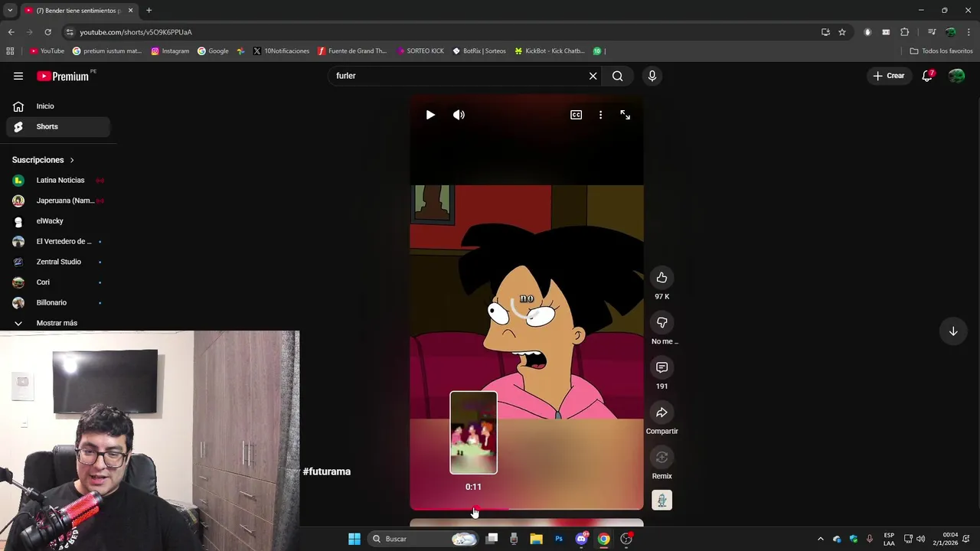Open the Instagram bookmark

click(x=170, y=51)
